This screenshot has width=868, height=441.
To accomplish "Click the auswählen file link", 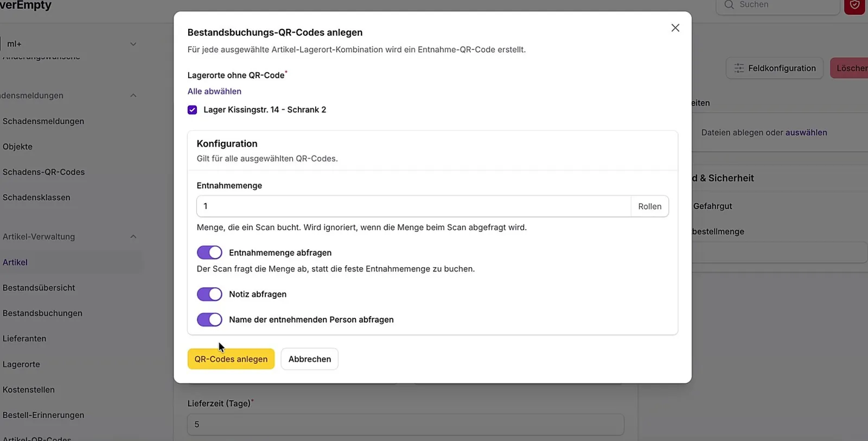I will (x=806, y=133).
